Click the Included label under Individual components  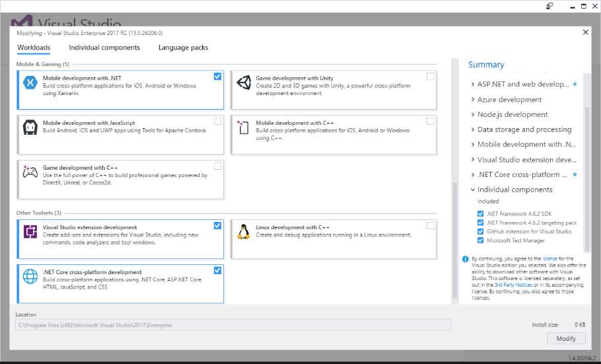[x=488, y=201]
